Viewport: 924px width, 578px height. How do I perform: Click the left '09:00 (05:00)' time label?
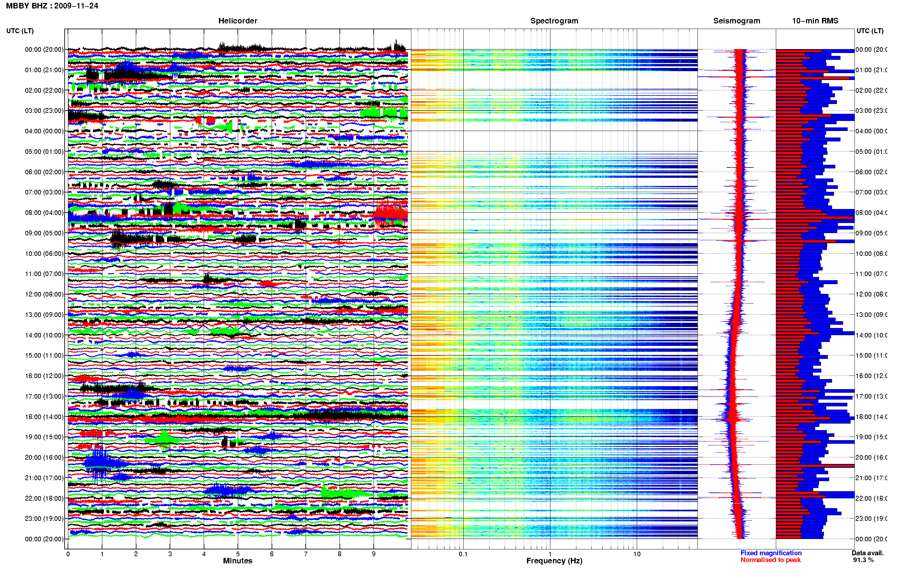[x=44, y=233]
